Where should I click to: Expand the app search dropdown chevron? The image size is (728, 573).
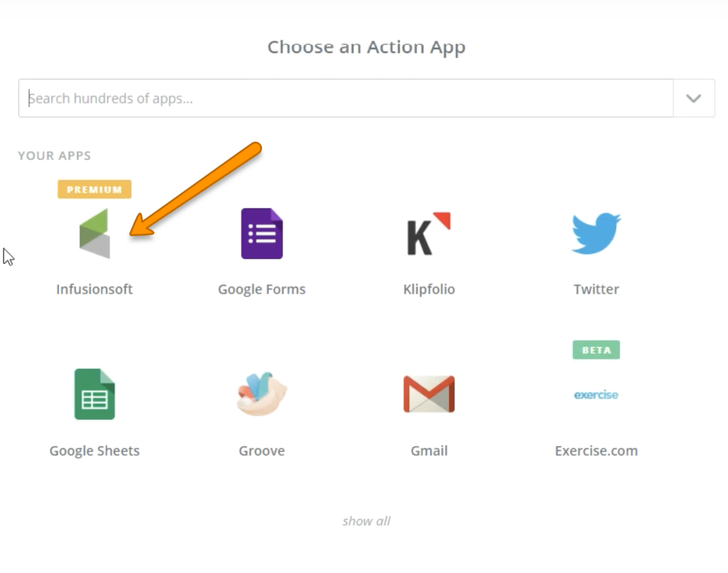coord(693,98)
